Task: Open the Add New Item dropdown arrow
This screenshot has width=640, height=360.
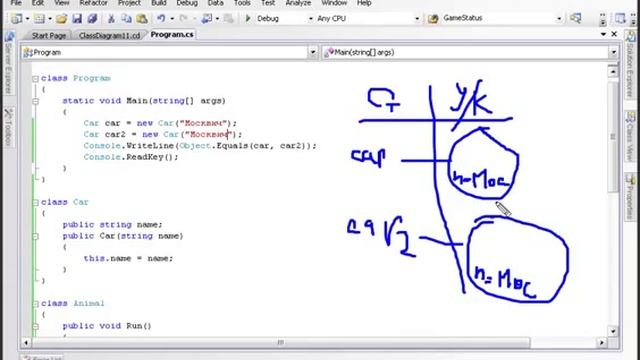Action: point(50,19)
